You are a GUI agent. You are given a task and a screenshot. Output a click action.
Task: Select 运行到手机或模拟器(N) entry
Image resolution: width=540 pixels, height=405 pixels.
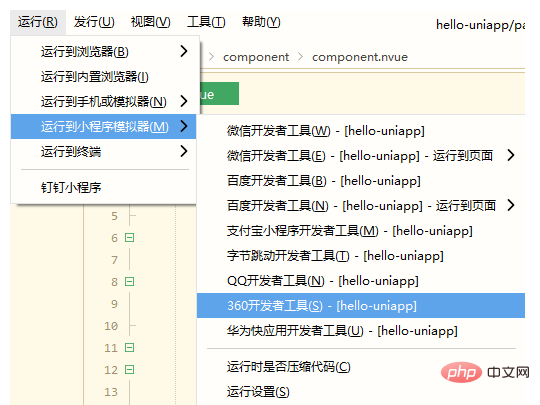[104, 102]
